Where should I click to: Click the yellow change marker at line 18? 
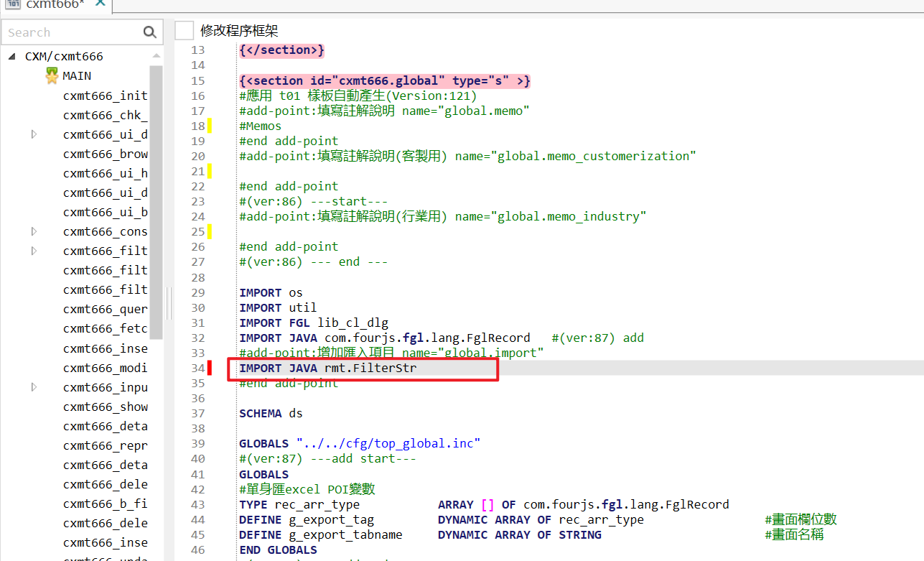(208, 126)
